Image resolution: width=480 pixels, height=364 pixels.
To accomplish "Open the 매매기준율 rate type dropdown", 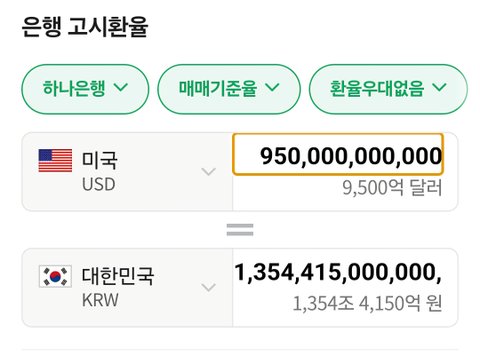I will coord(229,89).
